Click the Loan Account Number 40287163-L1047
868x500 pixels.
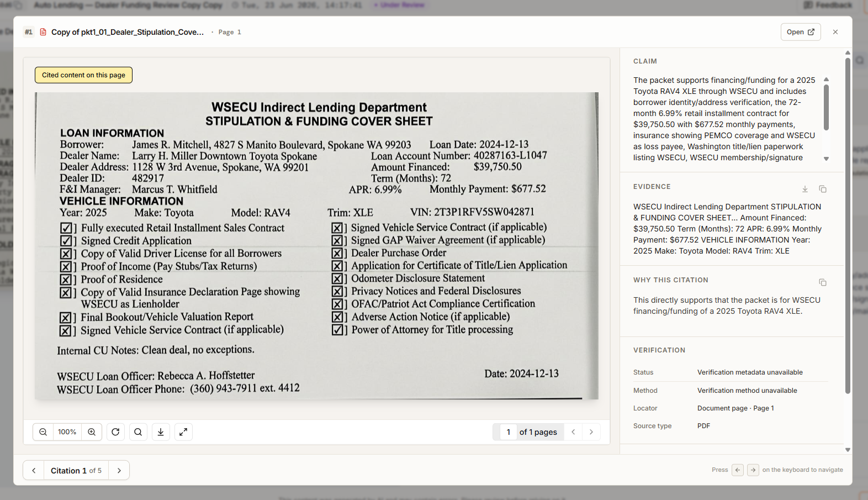point(459,156)
